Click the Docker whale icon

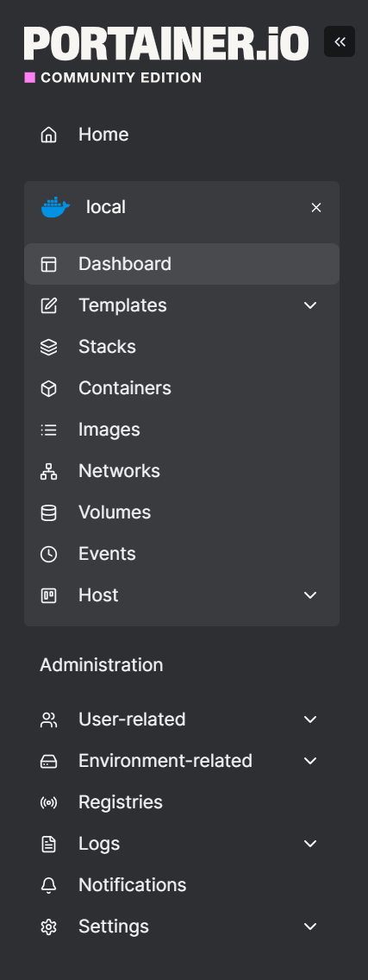(56, 207)
